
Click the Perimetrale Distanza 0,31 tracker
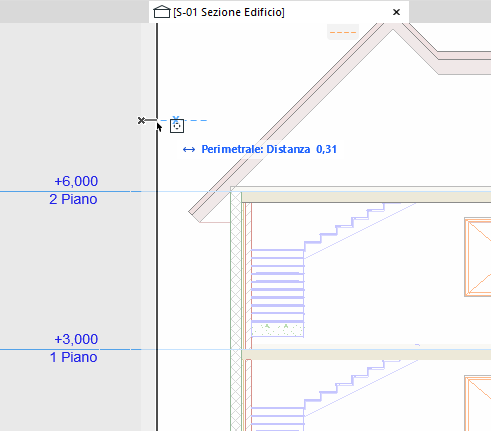(260, 149)
